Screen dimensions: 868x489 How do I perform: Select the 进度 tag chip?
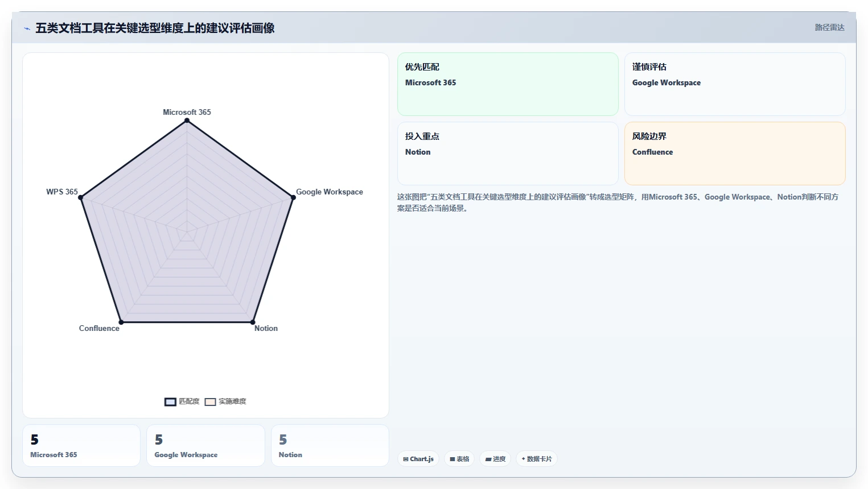click(495, 459)
